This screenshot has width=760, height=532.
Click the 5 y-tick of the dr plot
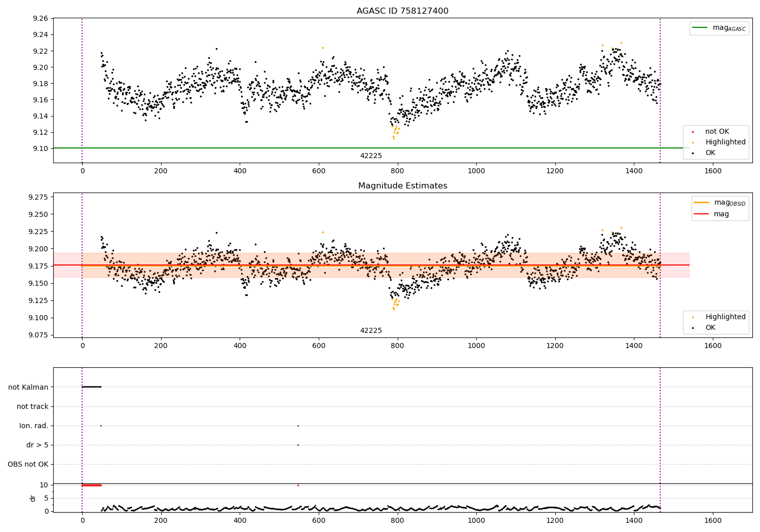tap(47, 498)
